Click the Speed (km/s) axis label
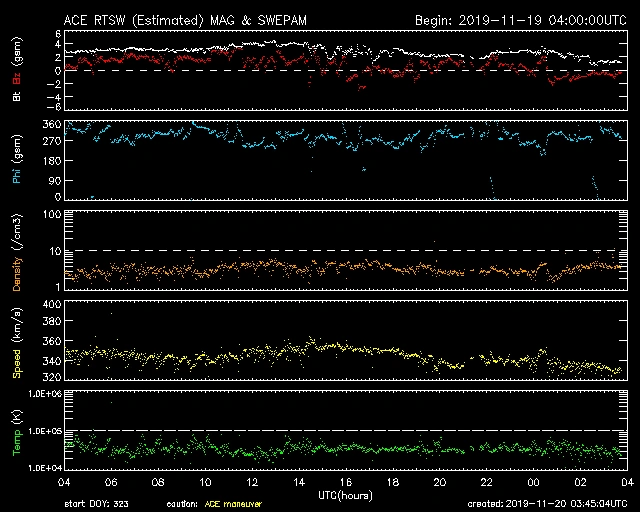 point(16,342)
